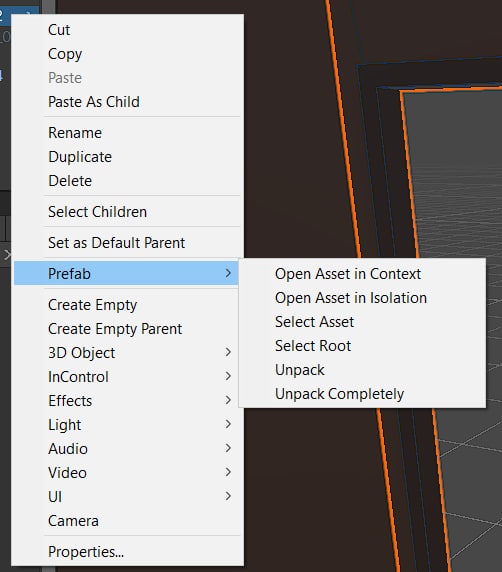Click the grayed-out Paste entry
The image size is (502, 572).
[x=127, y=78]
